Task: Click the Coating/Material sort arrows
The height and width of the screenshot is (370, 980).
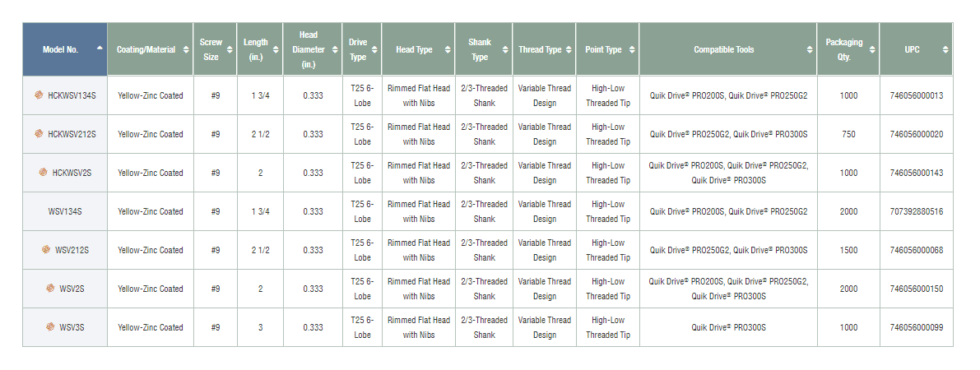Action: (x=185, y=49)
